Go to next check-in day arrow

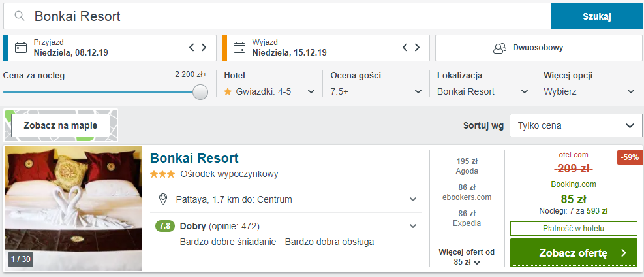pyautogui.click(x=204, y=47)
